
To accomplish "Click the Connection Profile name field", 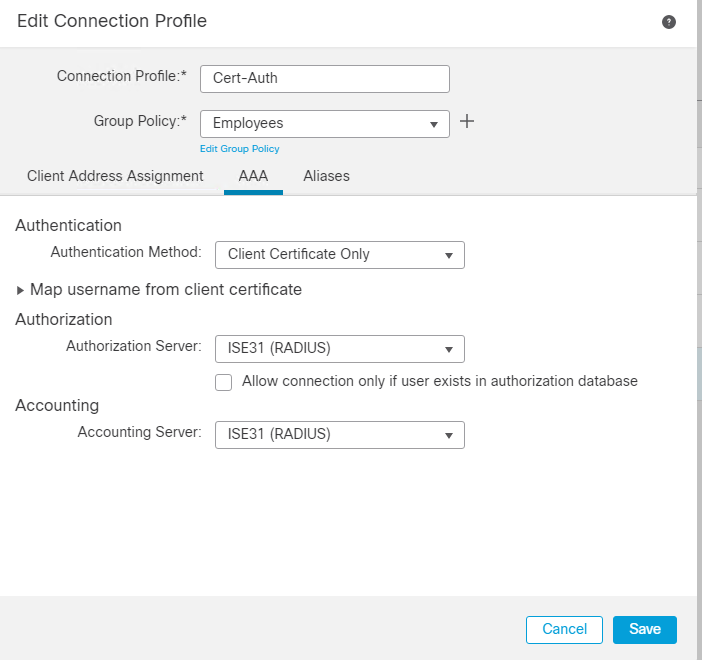I will click(x=325, y=78).
